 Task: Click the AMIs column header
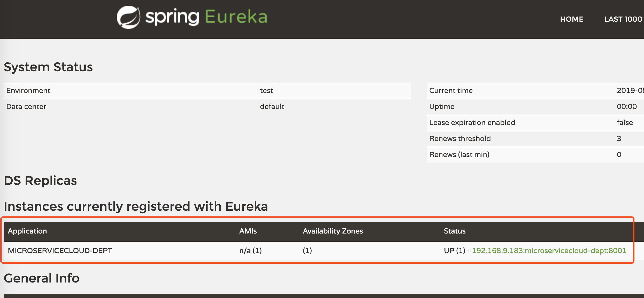[248, 231]
